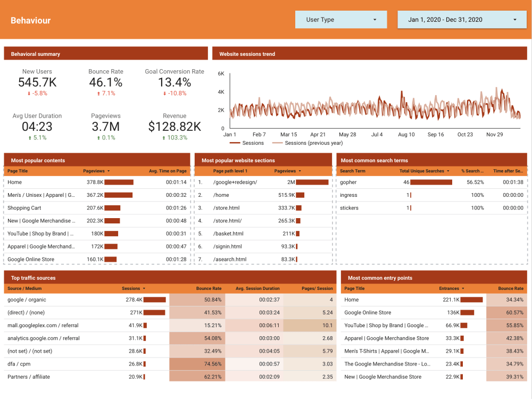Image resolution: width=532 pixels, height=399 pixels.
Task: Click the /google+redesign/ section row
Action: (263, 182)
